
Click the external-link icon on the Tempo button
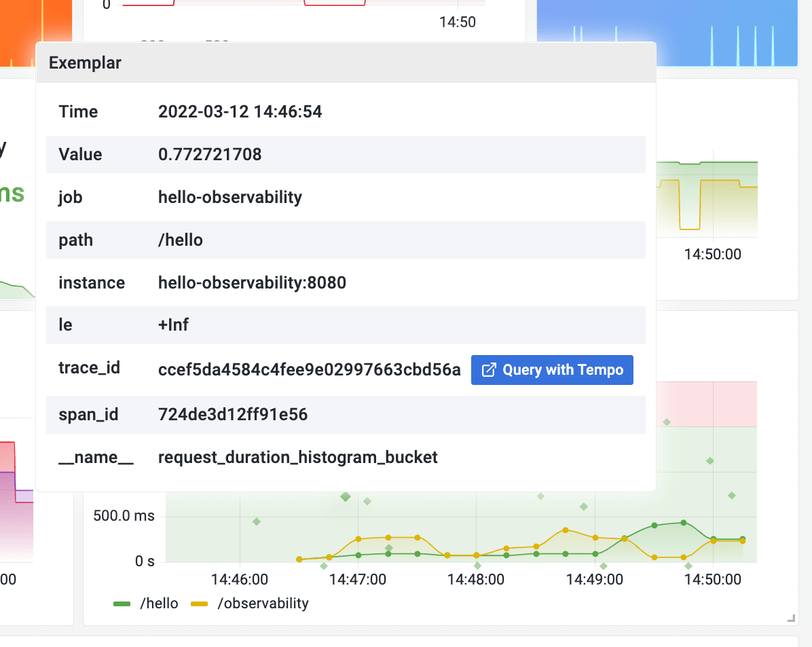click(488, 369)
